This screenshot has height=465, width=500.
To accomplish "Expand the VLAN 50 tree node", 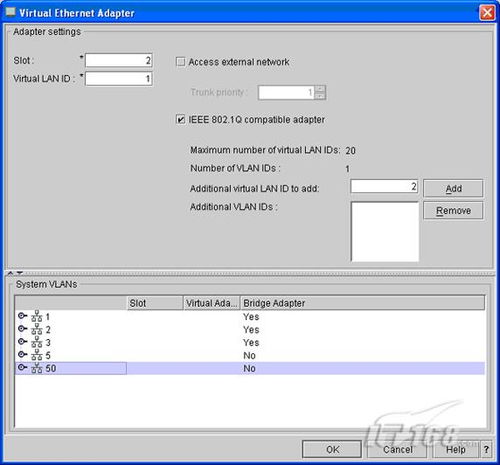I will (x=22, y=367).
